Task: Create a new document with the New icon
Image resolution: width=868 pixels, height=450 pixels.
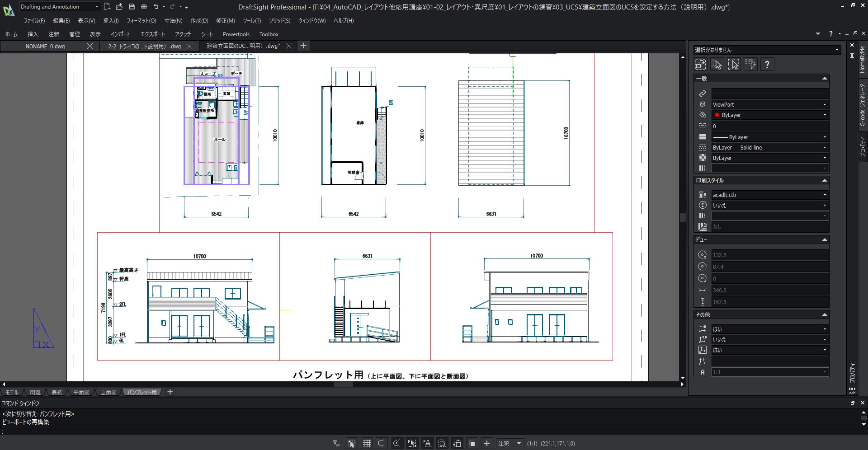Action: [107, 7]
